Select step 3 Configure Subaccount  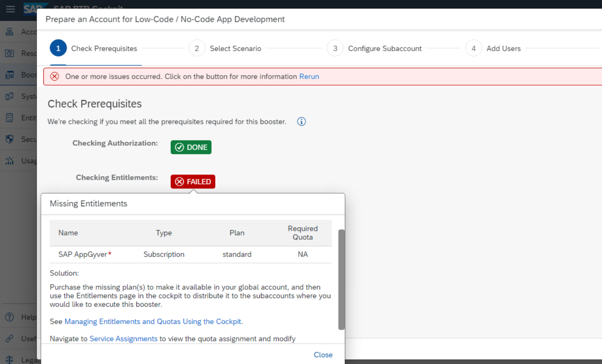point(374,49)
